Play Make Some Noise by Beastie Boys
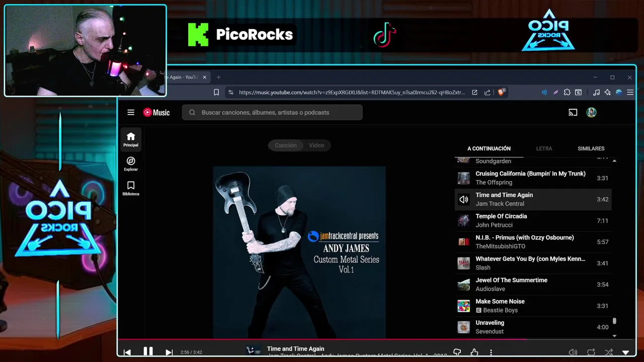Screen dimensions: 644x362 pyautogui.click(x=533, y=306)
